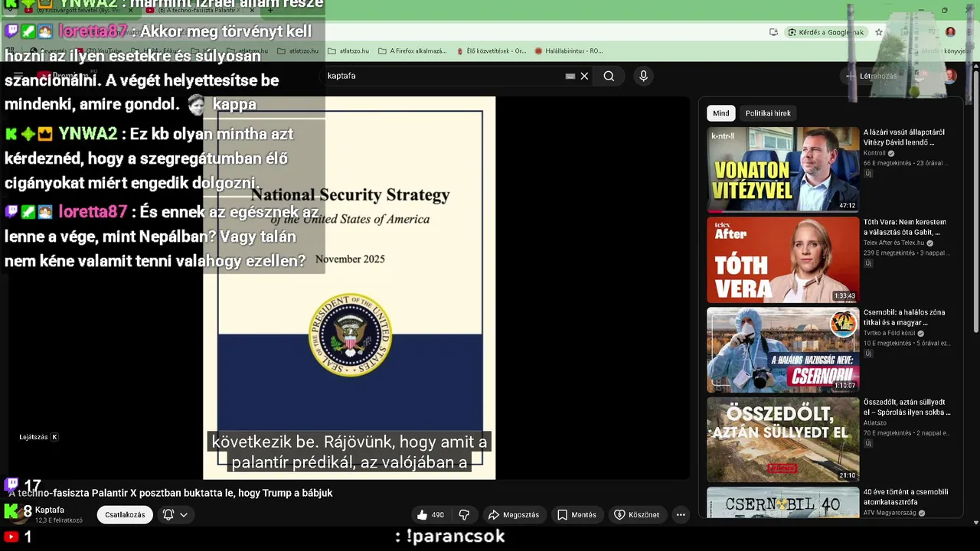Open the 'CSERNOBIL' halálos hazugság thumbnail
This screenshot has height=551, width=980.
point(782,350)
